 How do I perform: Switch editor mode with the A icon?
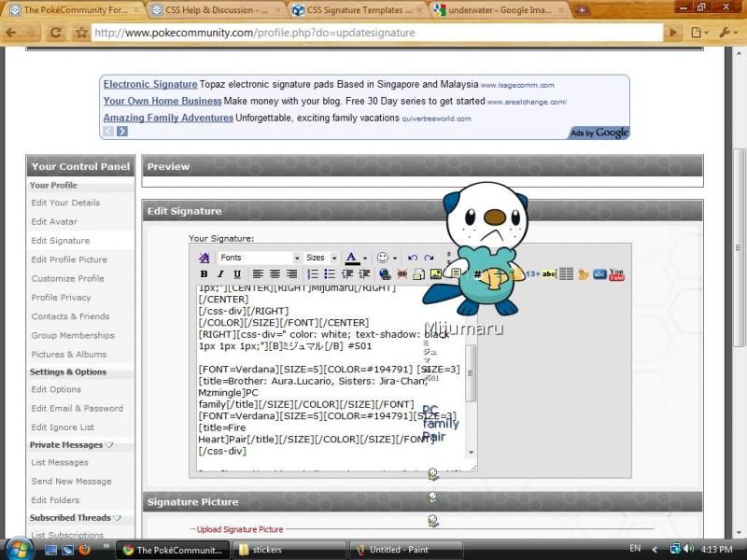point(204,258)
